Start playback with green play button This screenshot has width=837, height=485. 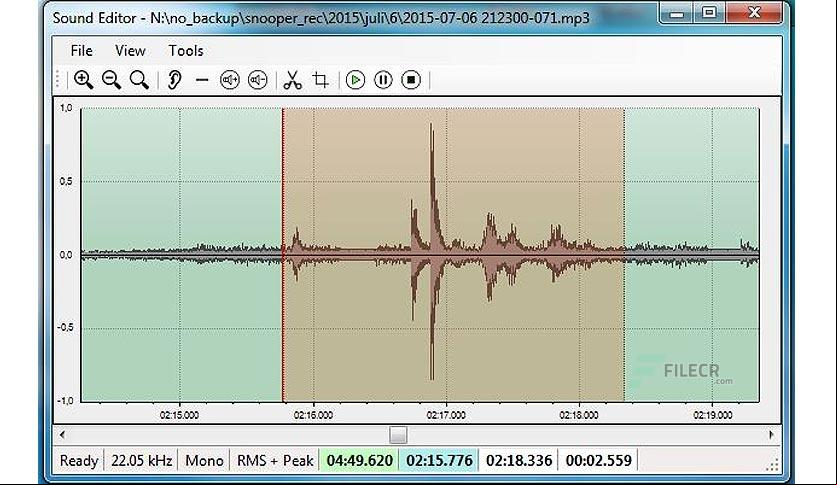356,80
